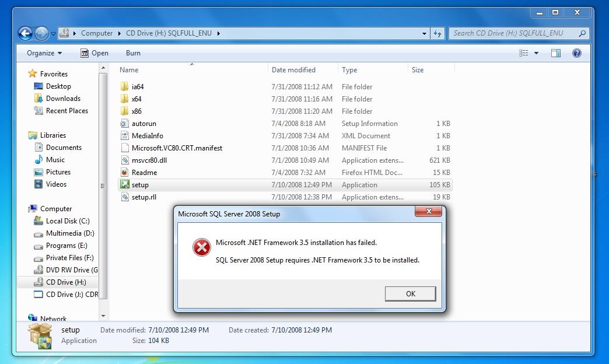Sort files by Date modified column
The height and width of the screenshot is (364, 609).
click(x=293, y=70)
